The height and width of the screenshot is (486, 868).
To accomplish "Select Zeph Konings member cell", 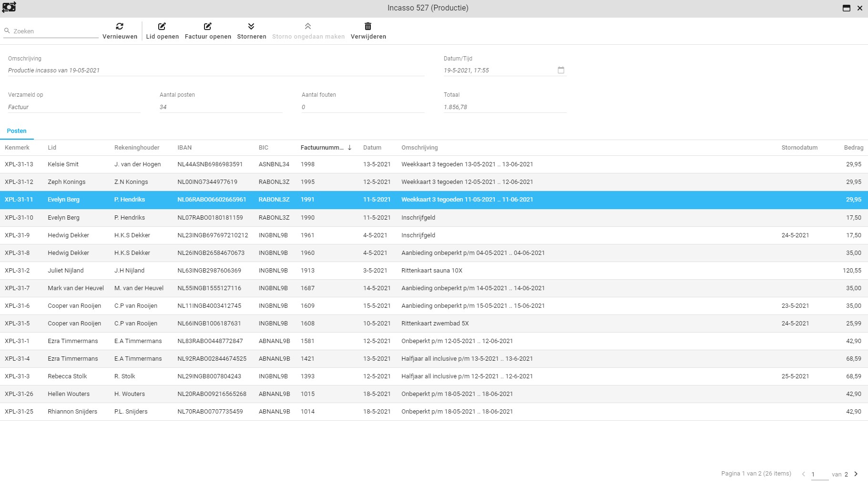I will tap(66, 182).
